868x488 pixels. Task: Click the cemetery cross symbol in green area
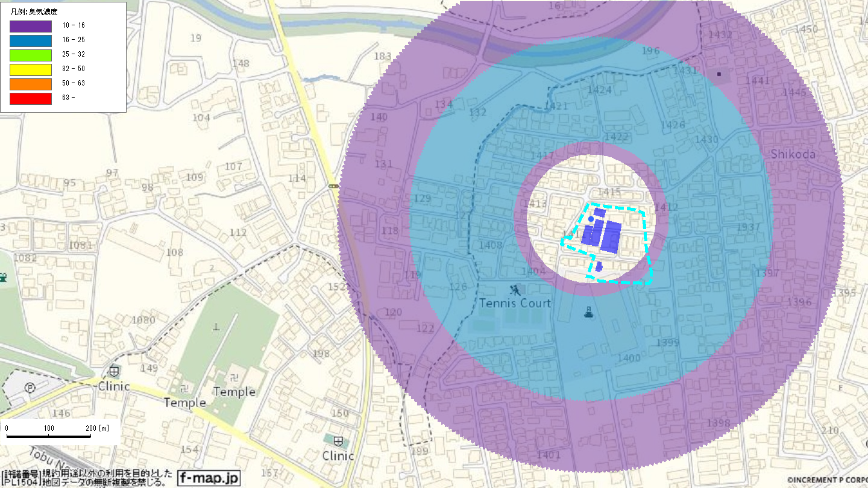(x=216, y=327)
